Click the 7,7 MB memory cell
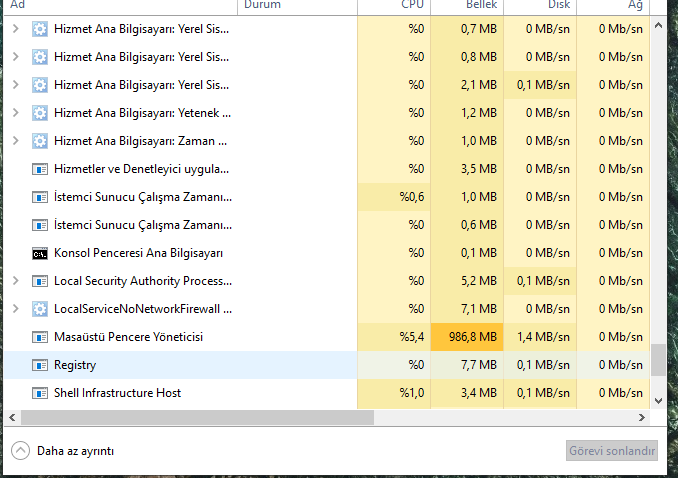 pos(467,365)
